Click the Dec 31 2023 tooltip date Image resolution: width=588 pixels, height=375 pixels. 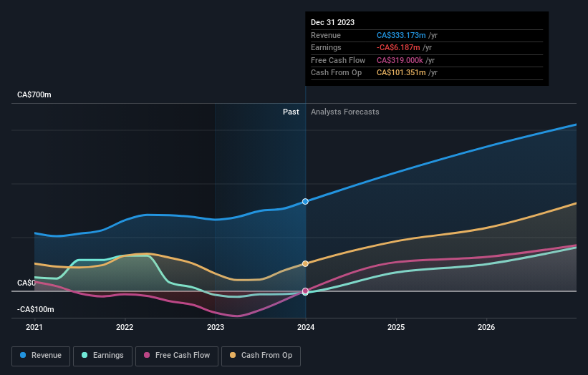pos(332,22)
